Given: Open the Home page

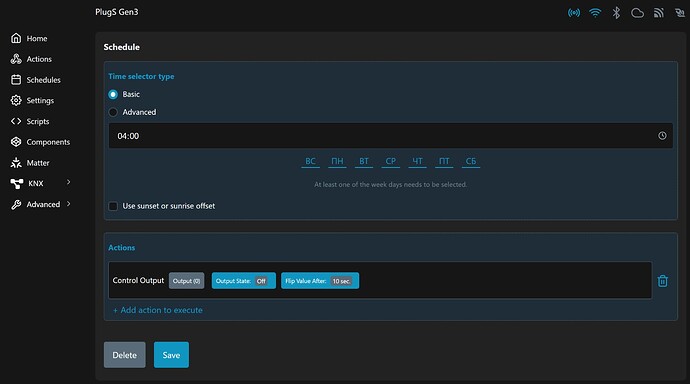Looking at the screenshot, I should coord(37,38).
